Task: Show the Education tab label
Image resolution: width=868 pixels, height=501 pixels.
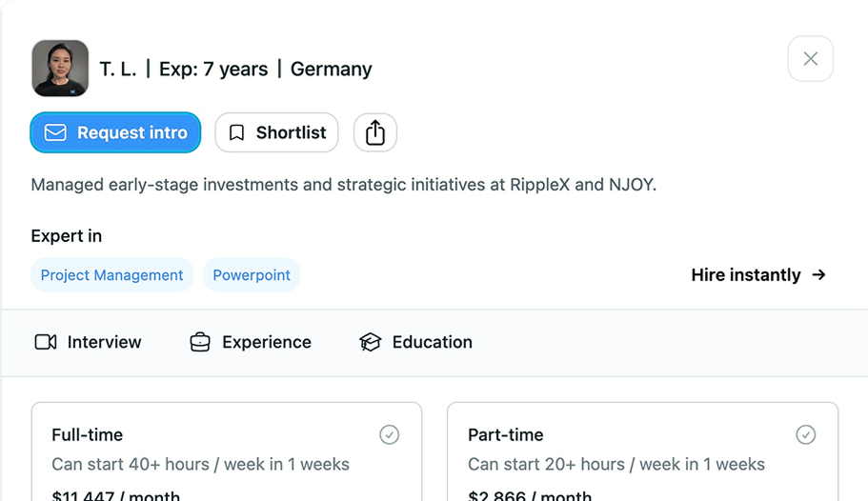Action: (433, 342)
